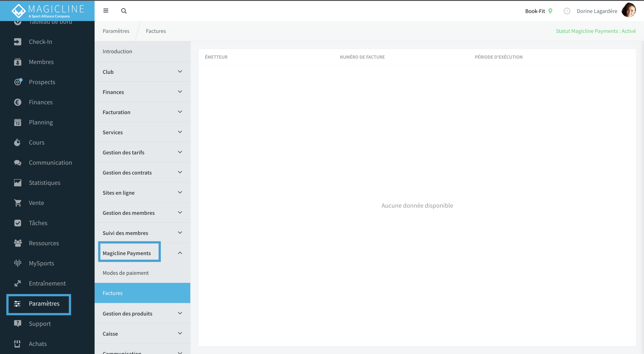Click the hamburger menu icon
The image size is (644, 354).
click(106, 11)
